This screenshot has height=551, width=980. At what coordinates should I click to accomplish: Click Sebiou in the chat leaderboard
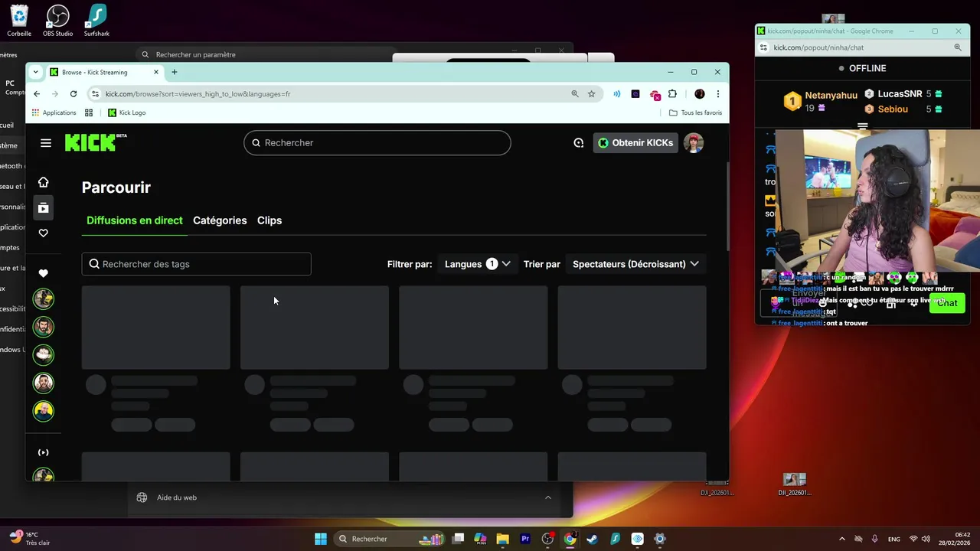click(893, 109)
